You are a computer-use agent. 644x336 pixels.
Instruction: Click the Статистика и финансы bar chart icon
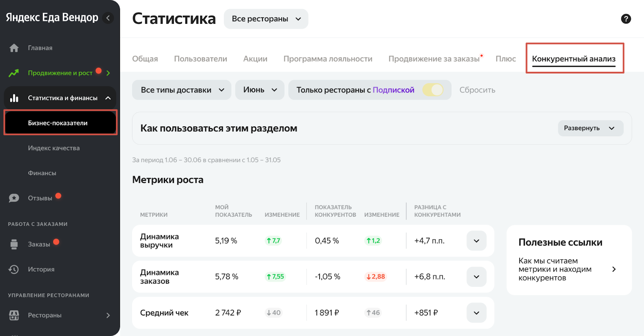pyautogui.click(x=14, y=98)
